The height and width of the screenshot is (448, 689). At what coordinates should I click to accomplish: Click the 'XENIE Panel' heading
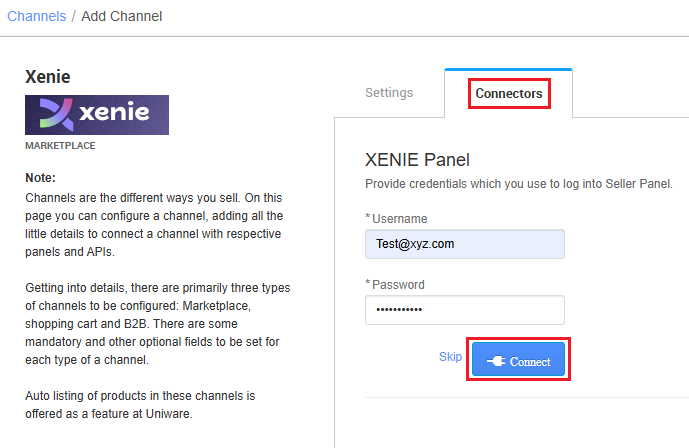[x=417, y=160]
